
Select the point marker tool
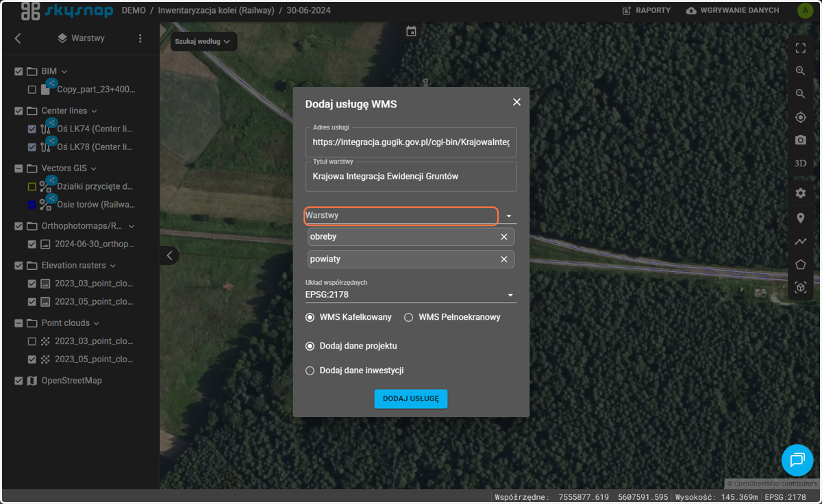(x=800, y=218)
